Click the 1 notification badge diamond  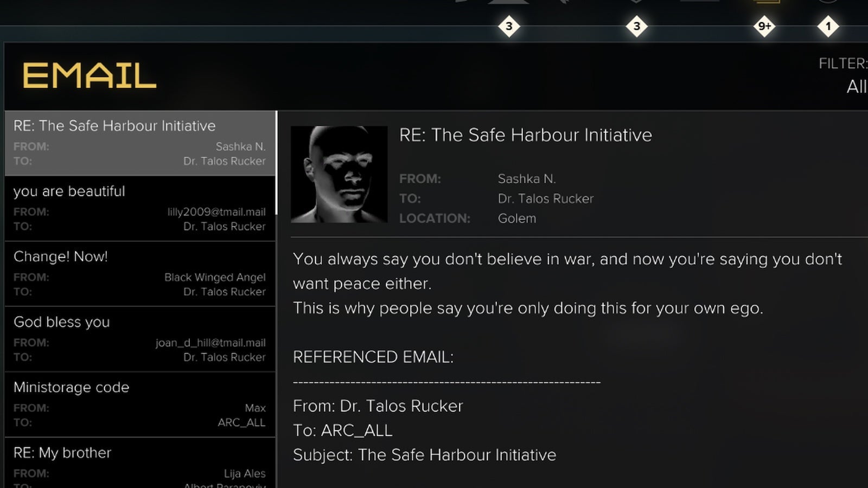(828, 25)
